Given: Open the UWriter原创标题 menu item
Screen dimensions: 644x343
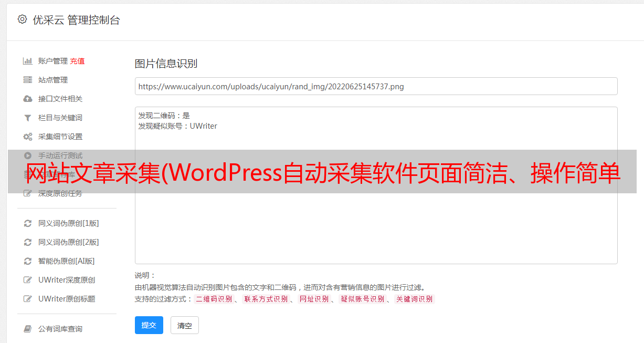Looking at the screenshot, I should tap(67, 299).
